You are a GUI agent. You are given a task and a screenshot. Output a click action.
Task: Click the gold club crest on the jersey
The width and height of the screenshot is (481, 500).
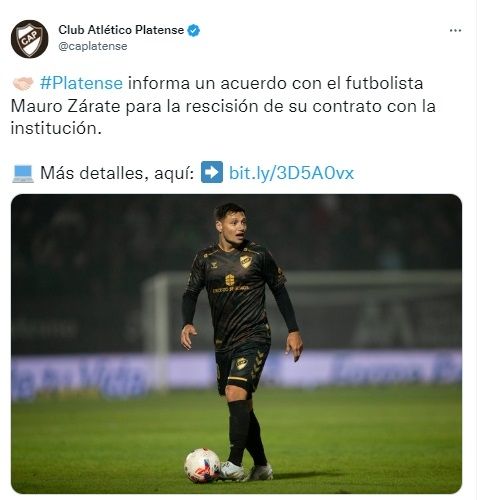(246, 261)
